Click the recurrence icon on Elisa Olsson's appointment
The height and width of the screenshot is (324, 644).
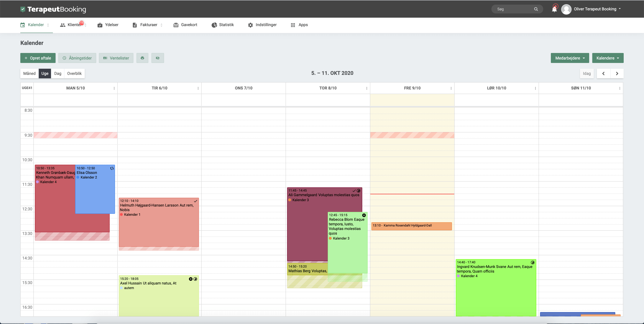point(112,169)
